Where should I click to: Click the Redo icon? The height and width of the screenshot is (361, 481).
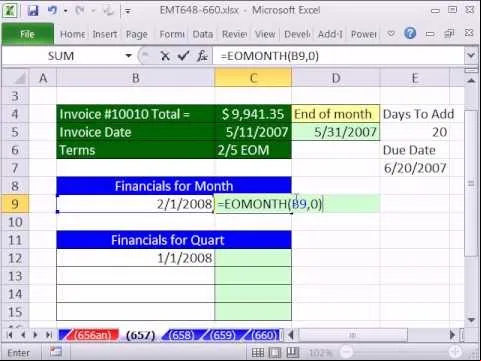click(80, 11)
